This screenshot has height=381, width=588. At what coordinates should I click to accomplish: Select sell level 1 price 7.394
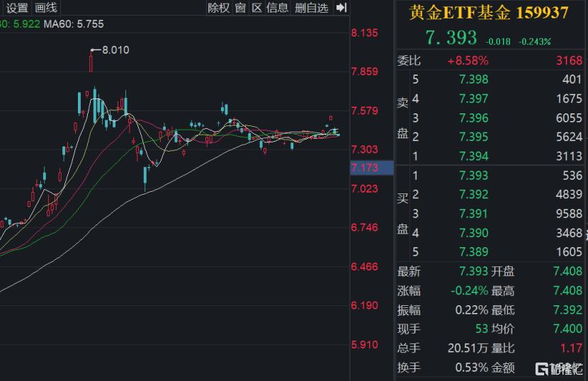click(474, 156)
